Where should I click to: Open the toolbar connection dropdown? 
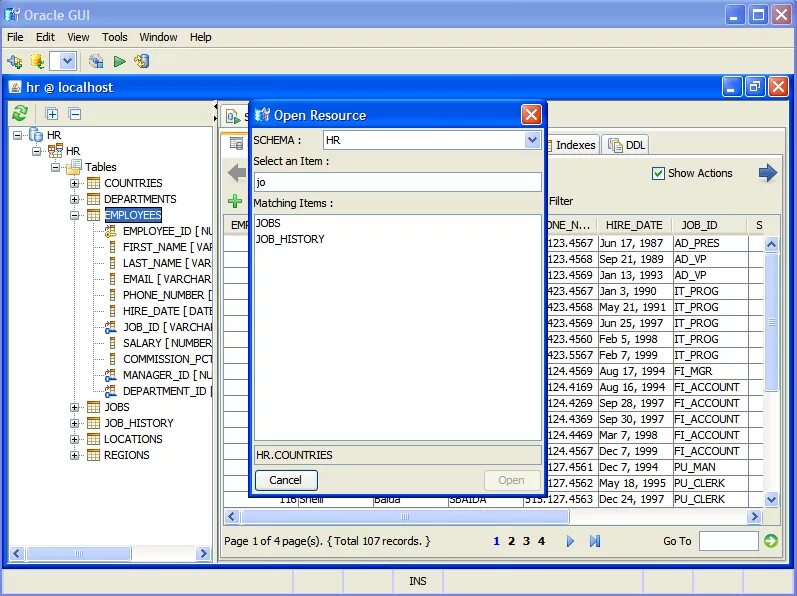coord(68,61)
